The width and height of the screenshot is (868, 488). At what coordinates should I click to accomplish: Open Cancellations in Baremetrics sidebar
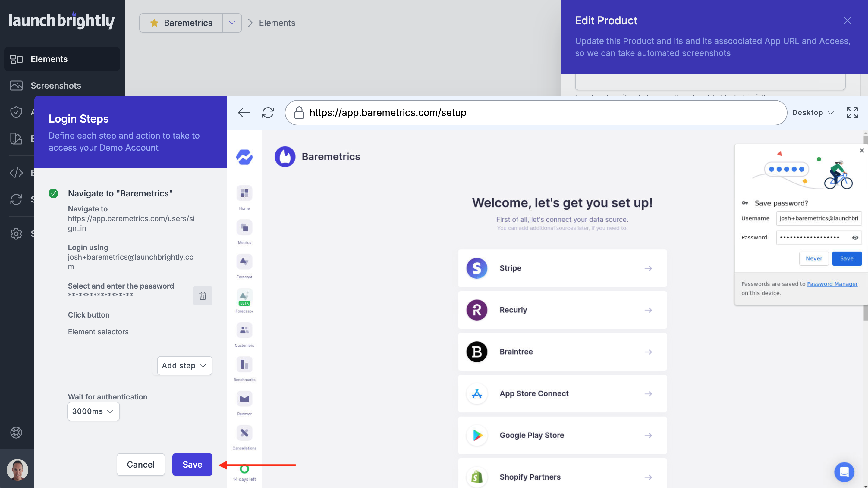[244, 438]
